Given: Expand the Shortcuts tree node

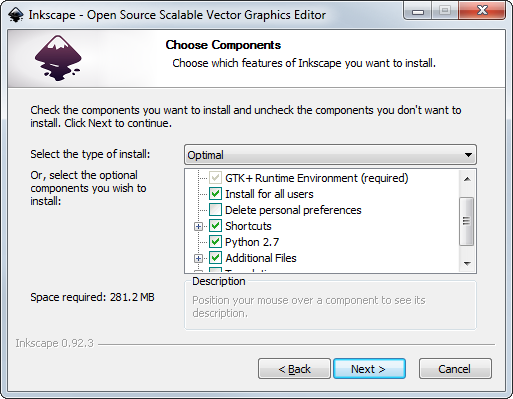Looking at the screenshot, I should coord(198,226).
